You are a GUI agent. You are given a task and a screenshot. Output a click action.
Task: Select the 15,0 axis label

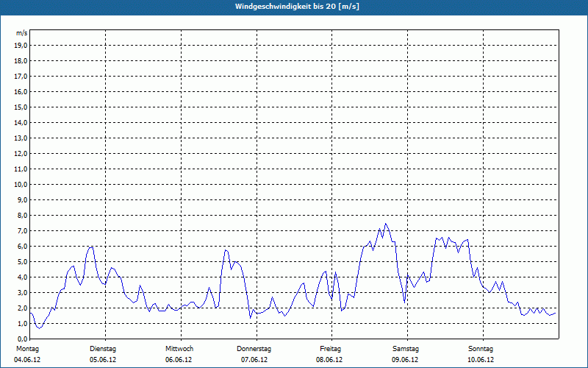pyautogui.click(x=21, y=107)
